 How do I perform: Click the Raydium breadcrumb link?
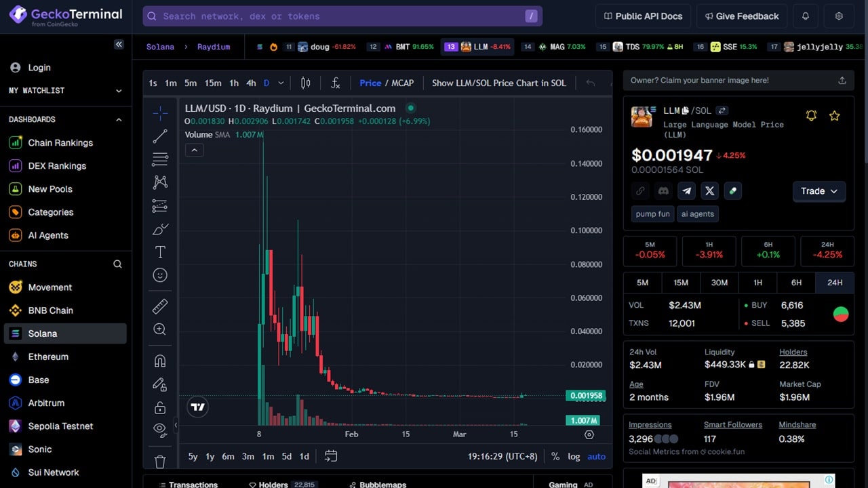(214, 47)
